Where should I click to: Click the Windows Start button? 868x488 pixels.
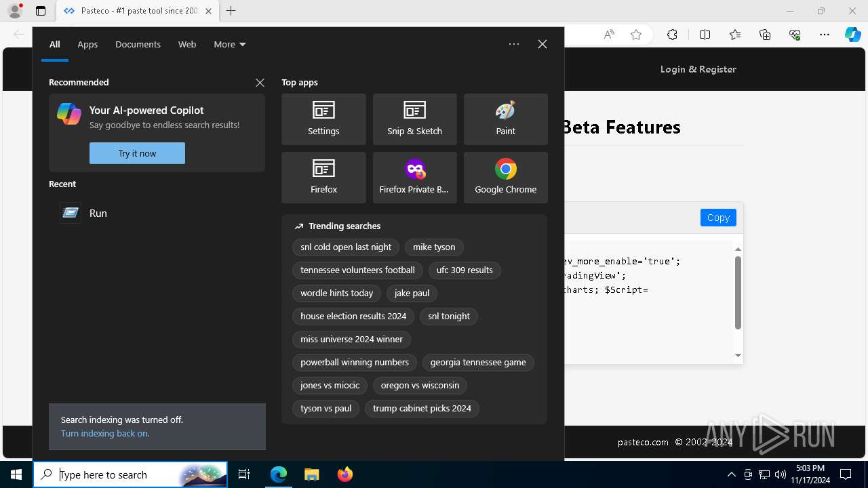(x=16, y=474)
